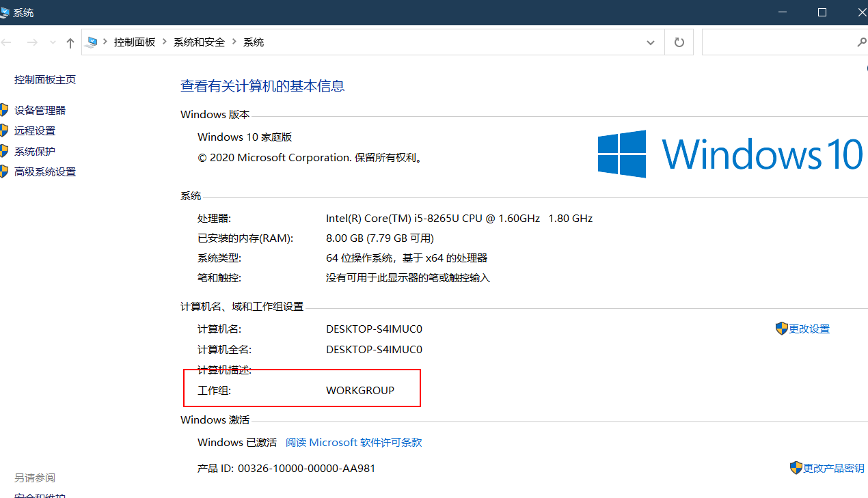Open 控制面板主页 link in sidebar
This screenshot has height=498, width=868.
pyautogui.click(x=45, y=80)
